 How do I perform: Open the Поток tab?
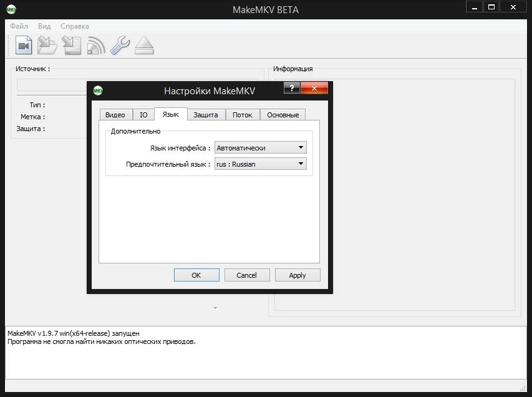pos(243,115)
